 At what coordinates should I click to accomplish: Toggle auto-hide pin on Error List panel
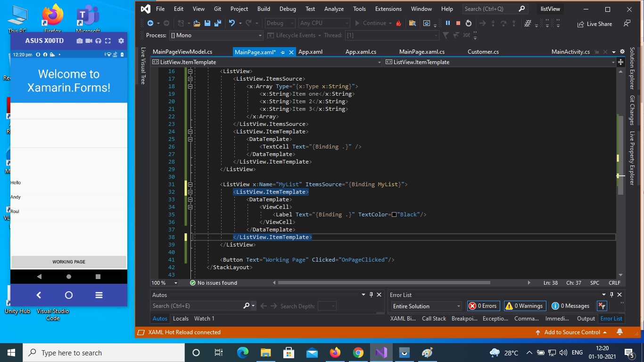point(612,295)
